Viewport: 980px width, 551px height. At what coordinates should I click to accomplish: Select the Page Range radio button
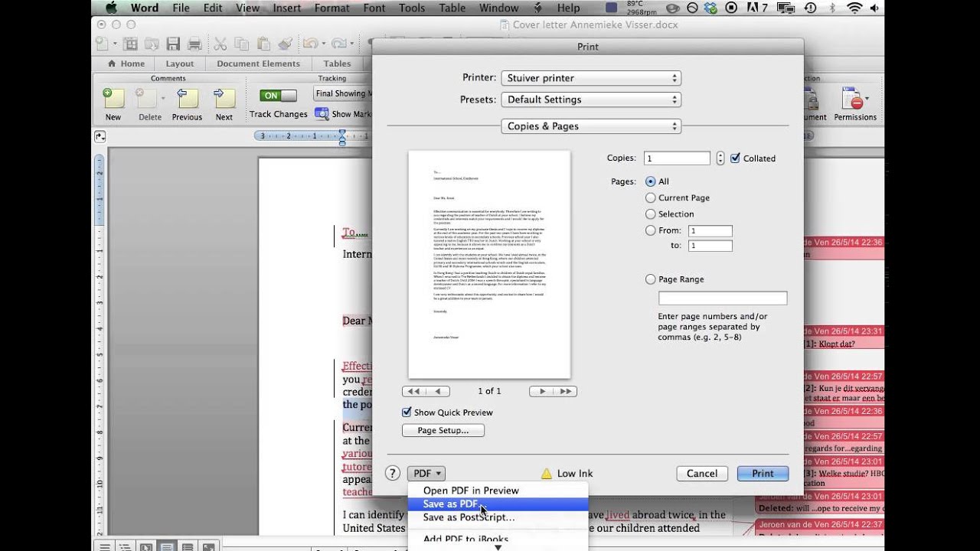pos(651,279)
